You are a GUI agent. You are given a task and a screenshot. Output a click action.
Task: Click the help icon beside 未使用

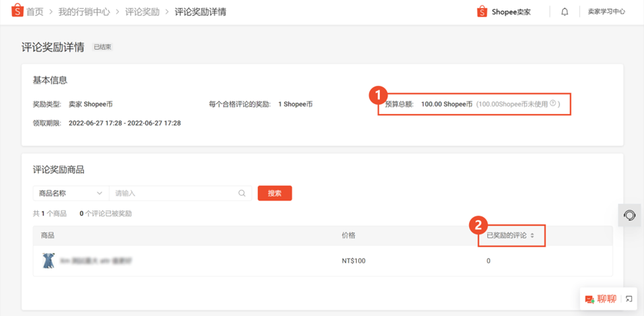[x=553, y=104]
